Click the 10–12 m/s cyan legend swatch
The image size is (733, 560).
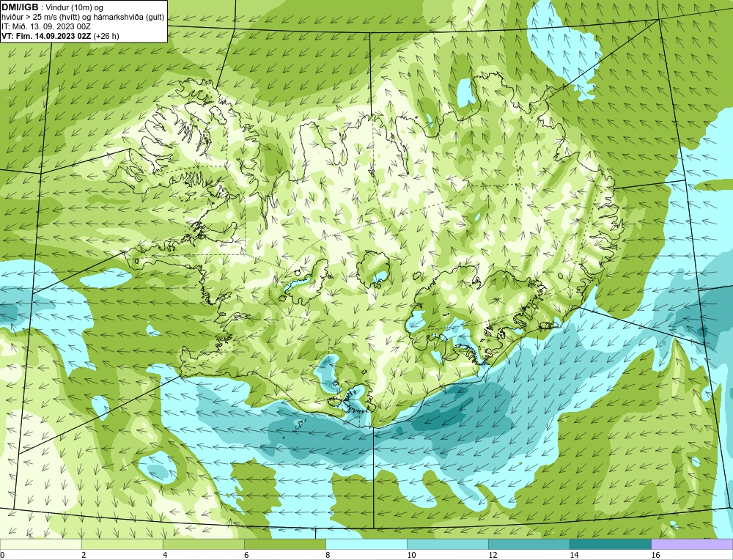[x=447, y=544]
